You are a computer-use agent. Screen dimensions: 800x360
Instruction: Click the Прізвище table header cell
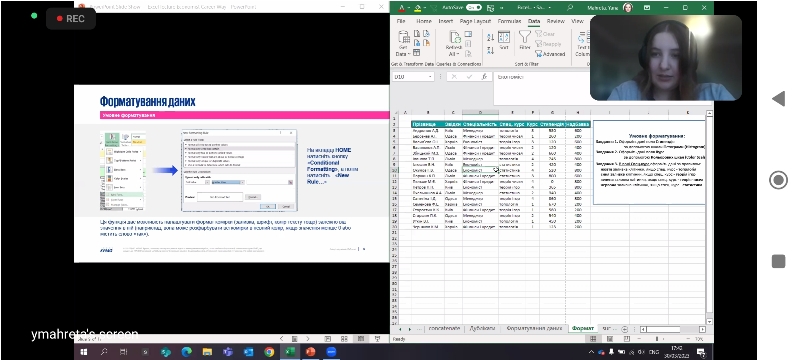(428, 124)
